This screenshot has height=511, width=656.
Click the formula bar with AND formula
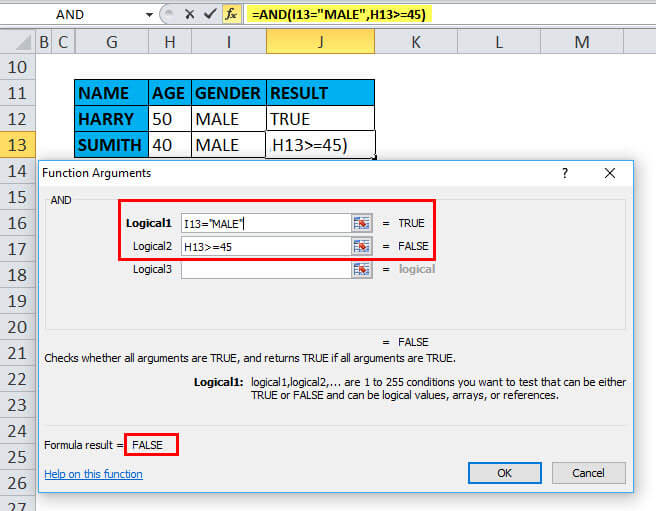pos(450,15)
